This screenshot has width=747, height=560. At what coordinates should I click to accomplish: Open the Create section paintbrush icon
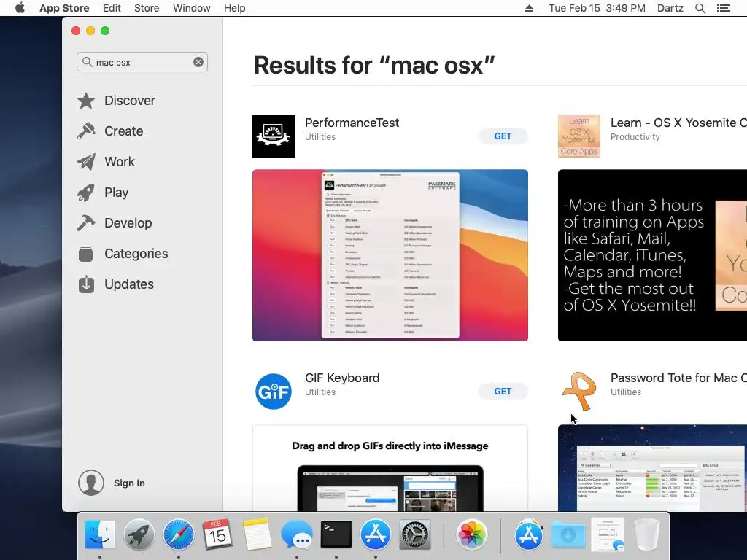[x=86, y=131]
